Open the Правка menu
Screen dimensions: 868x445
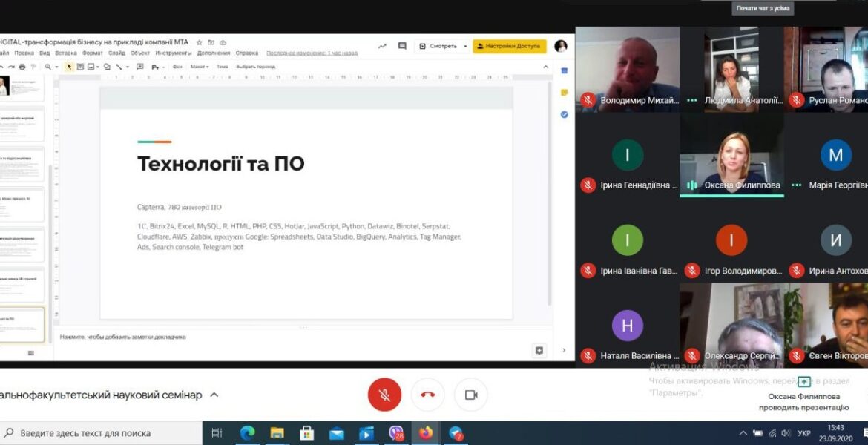point(24,53)
